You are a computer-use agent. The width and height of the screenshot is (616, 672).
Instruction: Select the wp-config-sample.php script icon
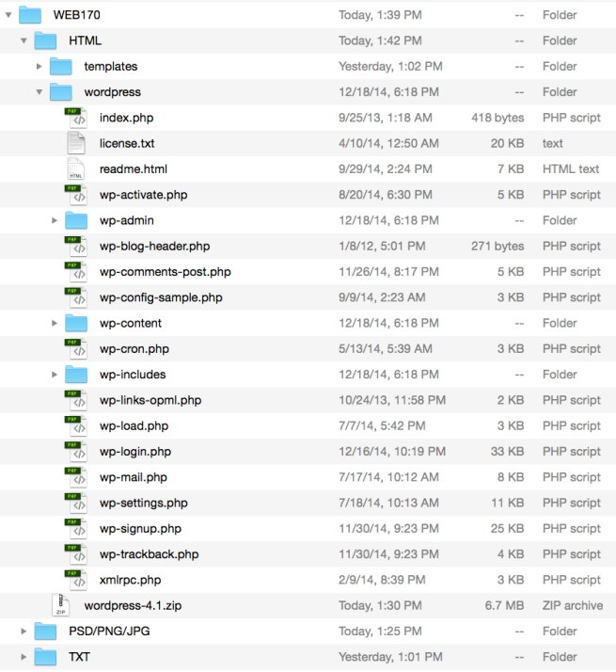[x=76, y=297]
